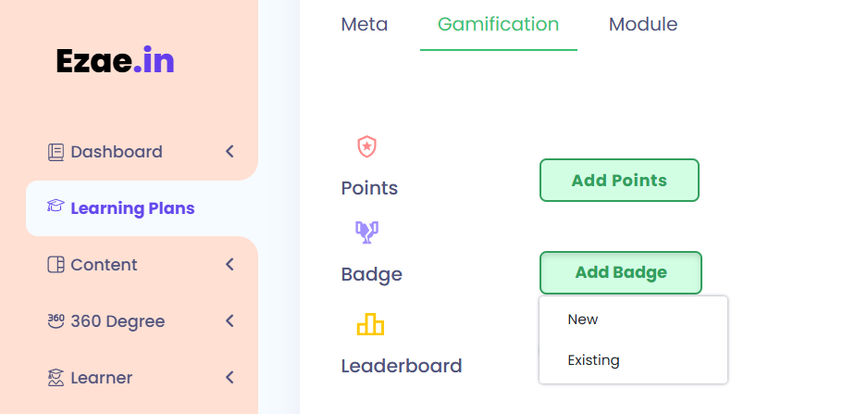The width and height of the screenshot is (868, 414).
Task: Expand the Dashboard menu chevron
Action: tap(229, 151)
